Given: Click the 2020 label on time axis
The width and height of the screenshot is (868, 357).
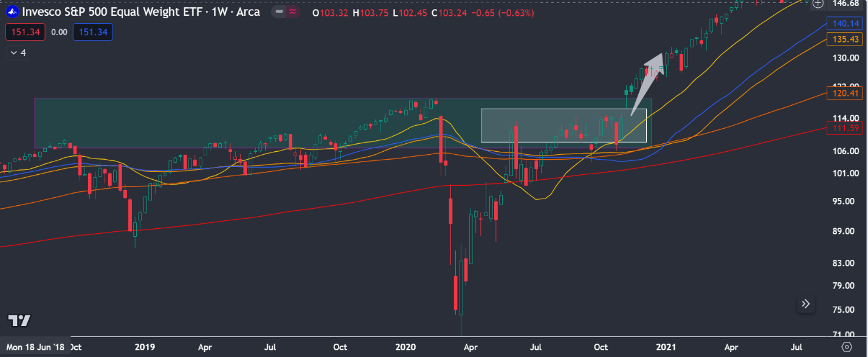Looking at the screenshot, I should click(x=405, y=347).
